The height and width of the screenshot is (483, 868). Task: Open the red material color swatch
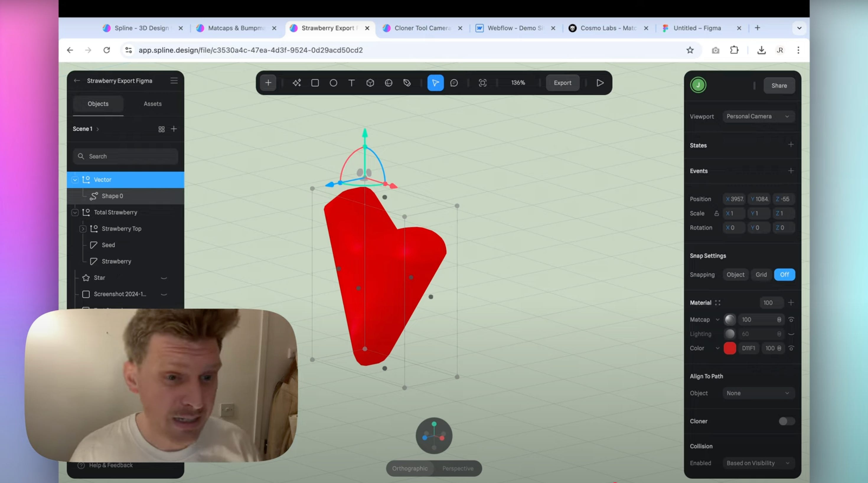(x=730, y=348)
